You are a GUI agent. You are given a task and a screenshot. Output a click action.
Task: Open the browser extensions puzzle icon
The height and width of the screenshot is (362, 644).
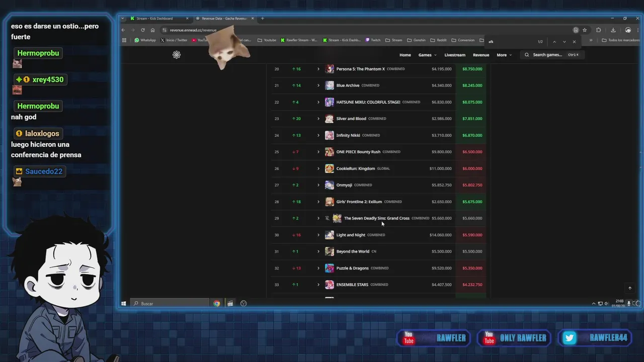pos(598,30)
